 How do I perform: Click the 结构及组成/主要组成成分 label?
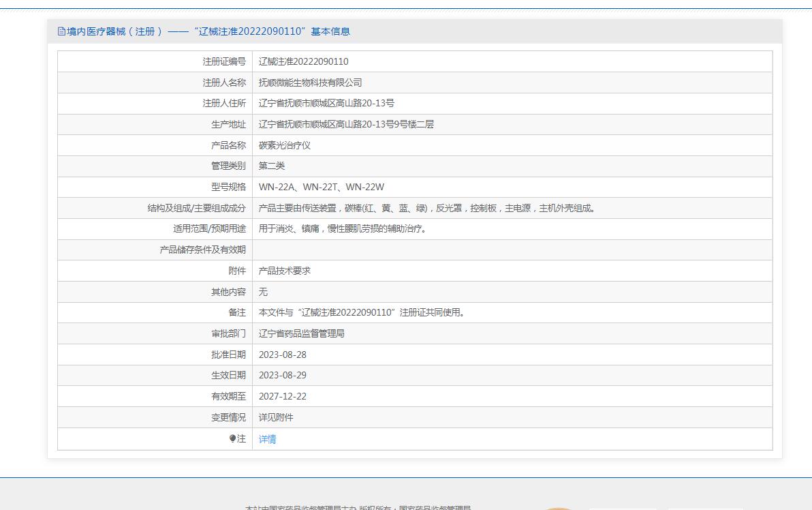(197, 209)
